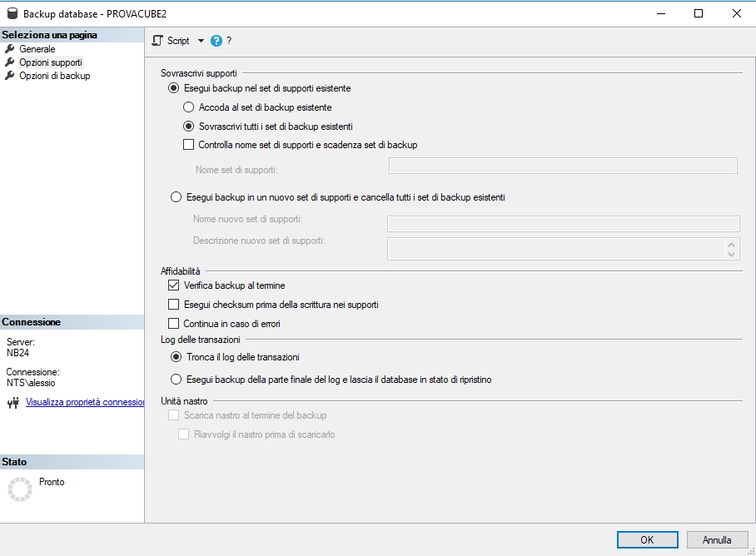Click the wrench icon next to Generale
The height and width of the screenshot is (556, 756).
(x=10, y=49)
